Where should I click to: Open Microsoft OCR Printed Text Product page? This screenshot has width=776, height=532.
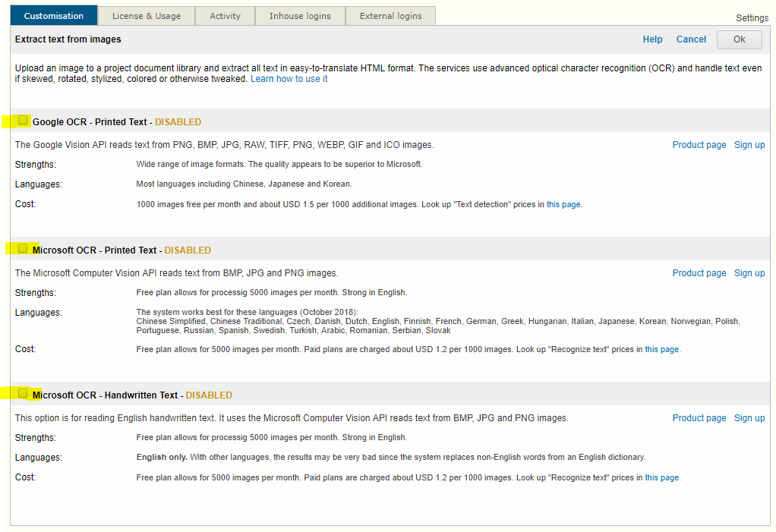pyautogui.click(x=699, y=273)
